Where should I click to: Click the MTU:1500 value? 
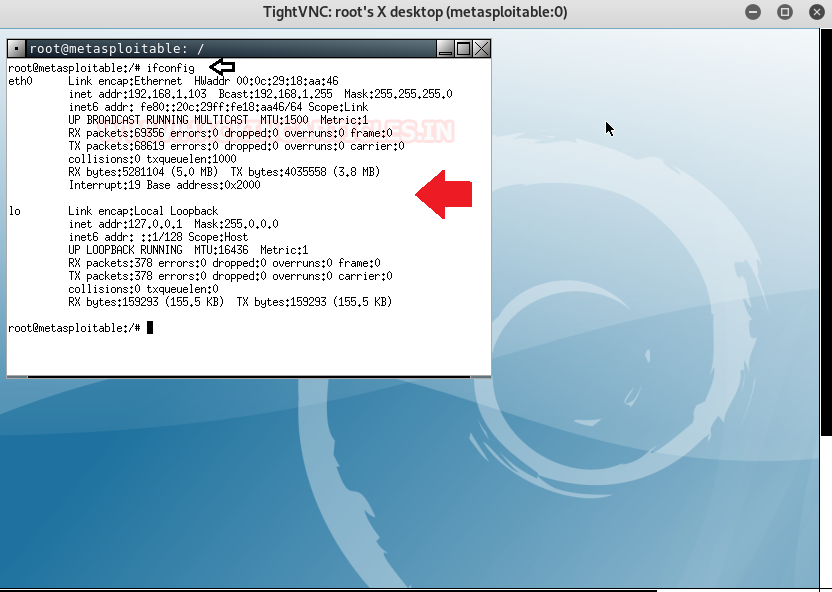click(x=284, y=120)
